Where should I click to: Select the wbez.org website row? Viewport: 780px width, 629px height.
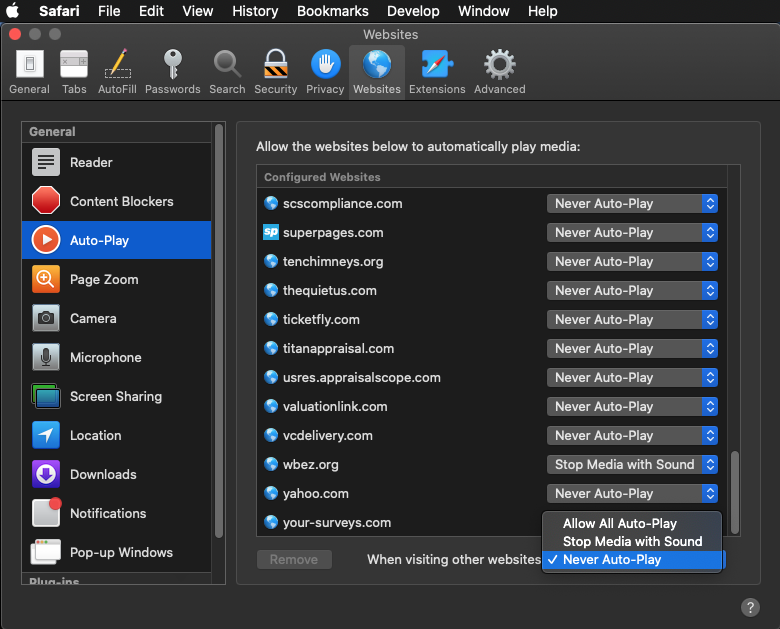click(x=491, y=464)
